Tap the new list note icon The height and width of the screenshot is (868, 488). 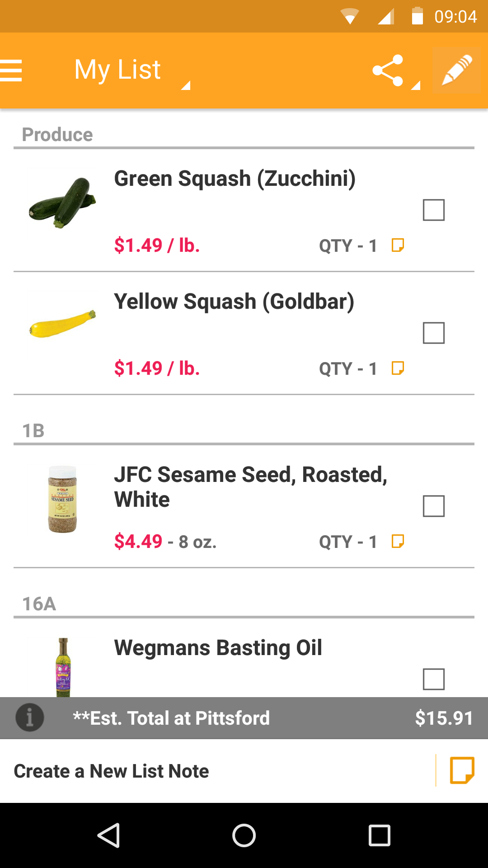coord(462,770)
